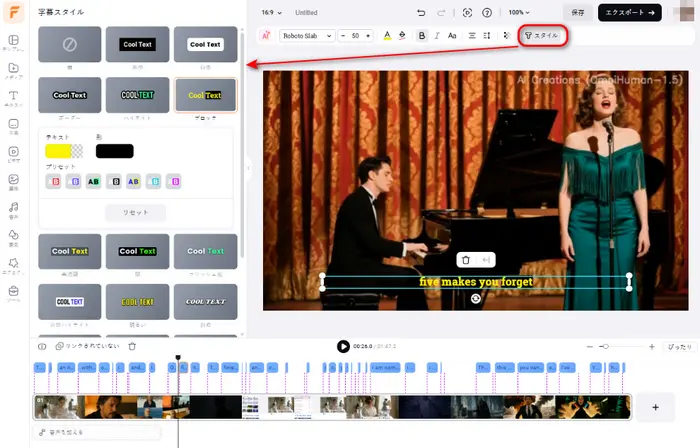Select the 'none' subtitle style option
This screenshot has width=700, height=448.
(x=69, y=43)
